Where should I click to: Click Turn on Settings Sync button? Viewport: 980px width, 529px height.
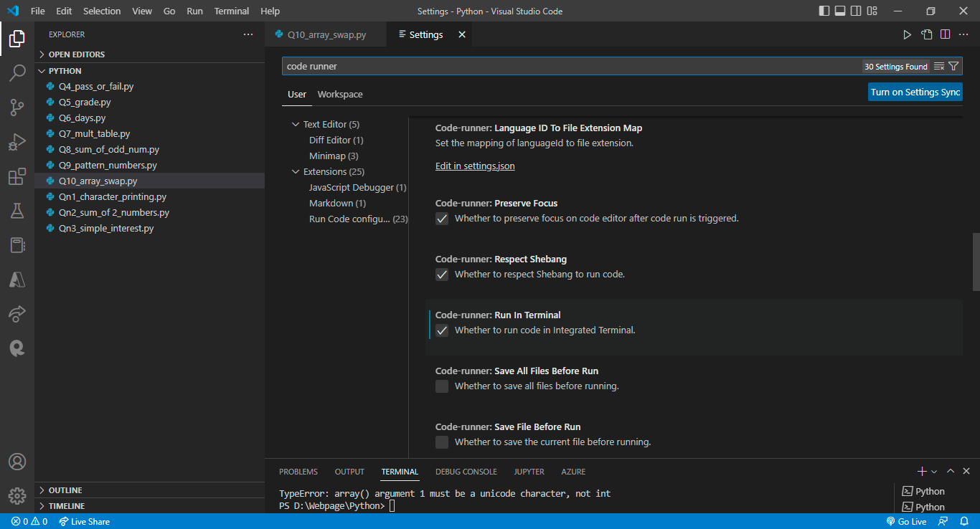(915, 92)
